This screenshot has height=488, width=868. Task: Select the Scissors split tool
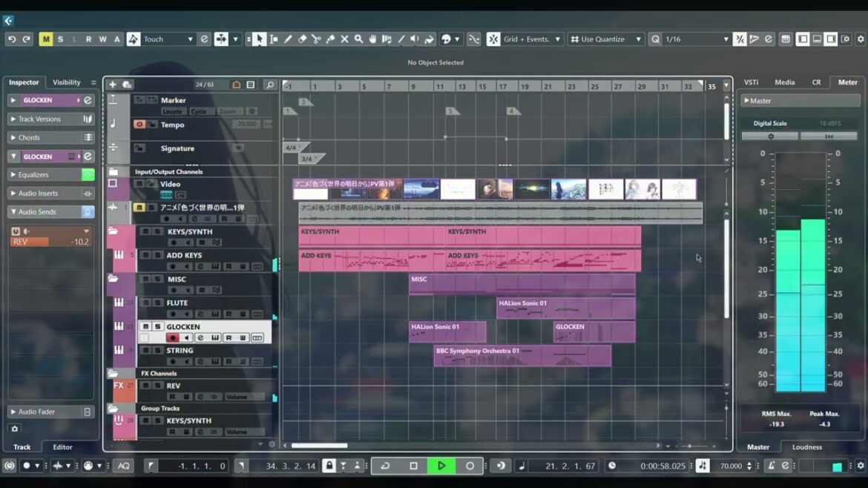[x=316, y=39]
